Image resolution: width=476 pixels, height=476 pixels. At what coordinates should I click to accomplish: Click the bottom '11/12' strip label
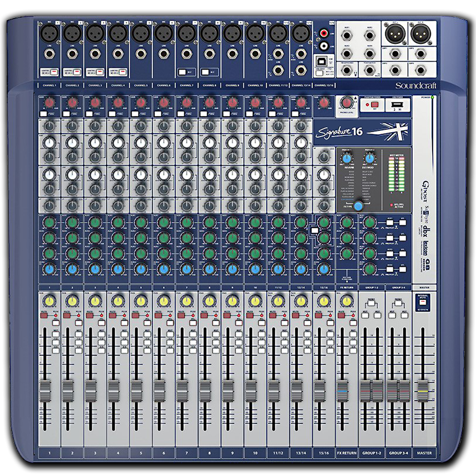[278, 453]
